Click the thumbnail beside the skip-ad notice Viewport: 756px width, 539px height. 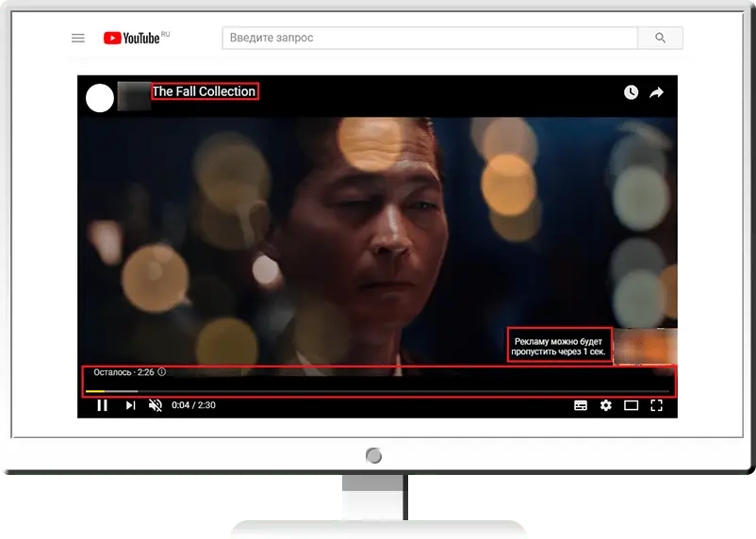[645, 346]
